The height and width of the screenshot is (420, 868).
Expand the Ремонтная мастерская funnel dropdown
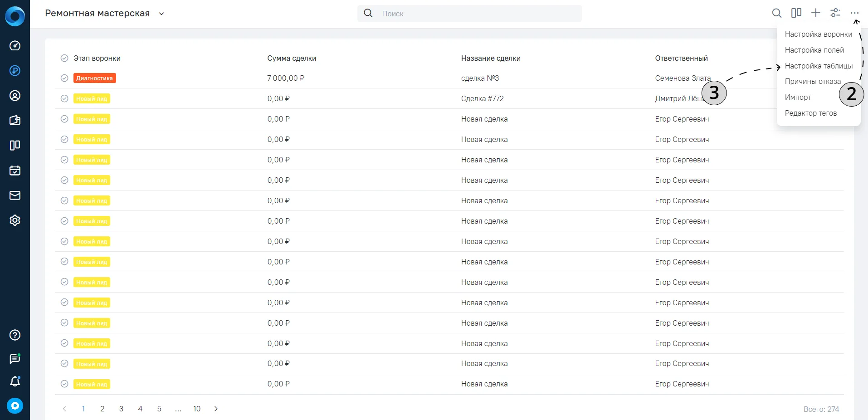[161, 14]
